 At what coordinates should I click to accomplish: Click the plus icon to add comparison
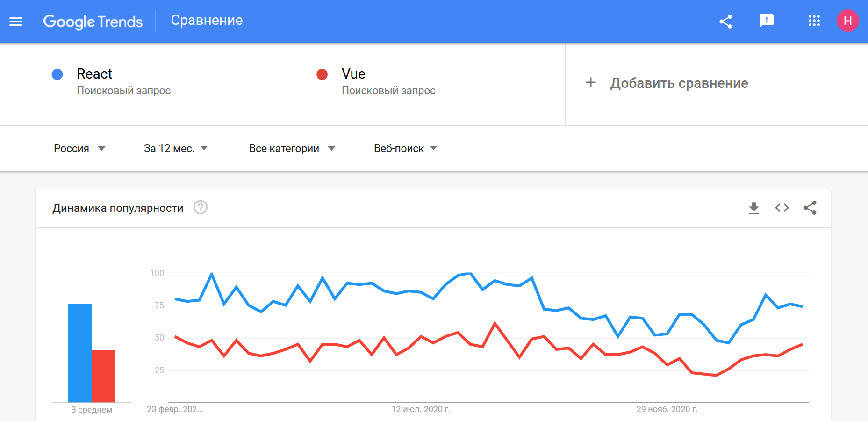coord(591,83)
